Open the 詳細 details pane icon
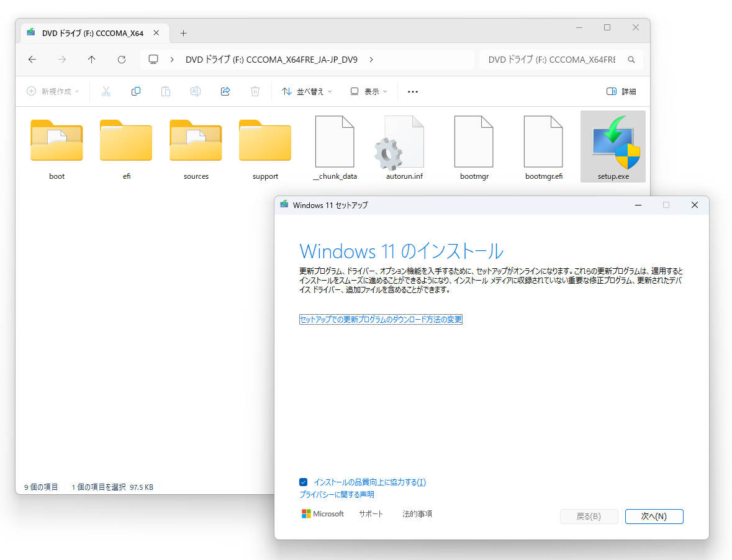The width and height of the screenshot is (732, 560). (620, 91)
